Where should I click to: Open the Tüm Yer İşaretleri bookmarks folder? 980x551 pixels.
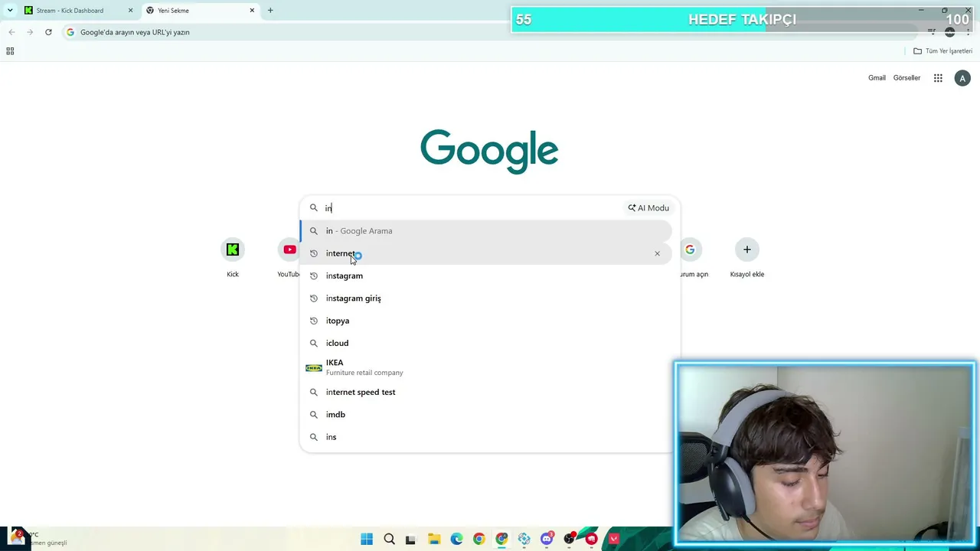coord(942,51)
